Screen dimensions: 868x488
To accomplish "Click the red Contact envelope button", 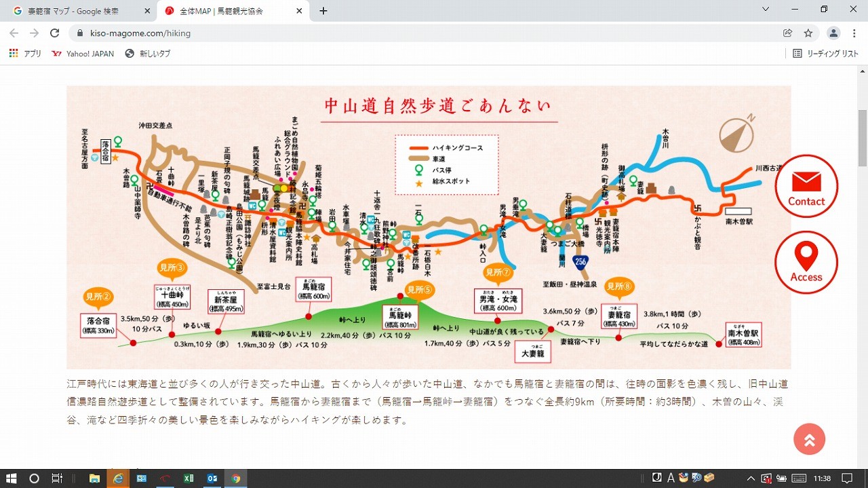I will tap(806, 186).
